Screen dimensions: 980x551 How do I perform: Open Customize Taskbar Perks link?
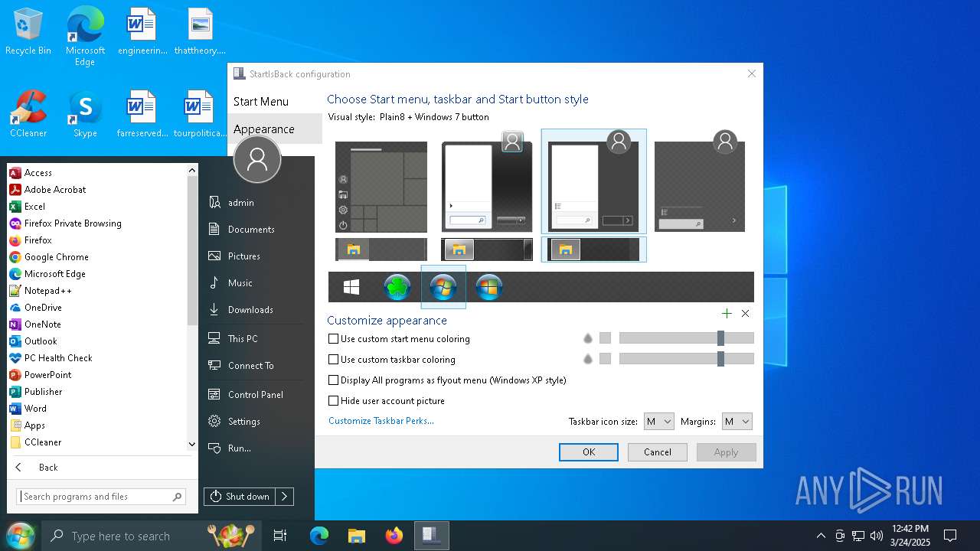381,421
